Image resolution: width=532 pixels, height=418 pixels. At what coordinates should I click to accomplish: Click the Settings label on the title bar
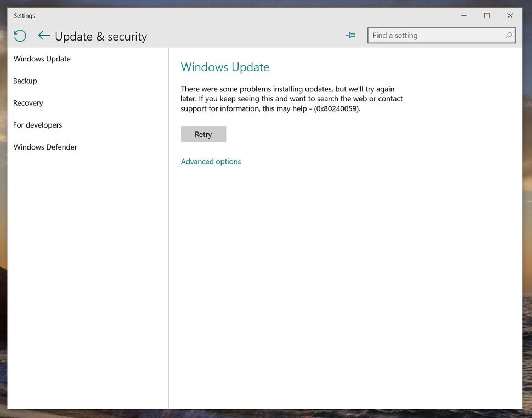24,15
